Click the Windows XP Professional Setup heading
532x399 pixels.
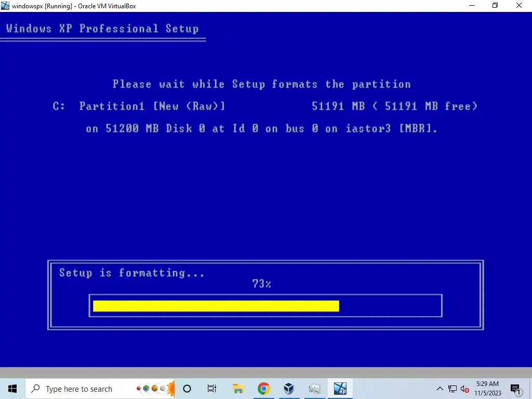102,29
